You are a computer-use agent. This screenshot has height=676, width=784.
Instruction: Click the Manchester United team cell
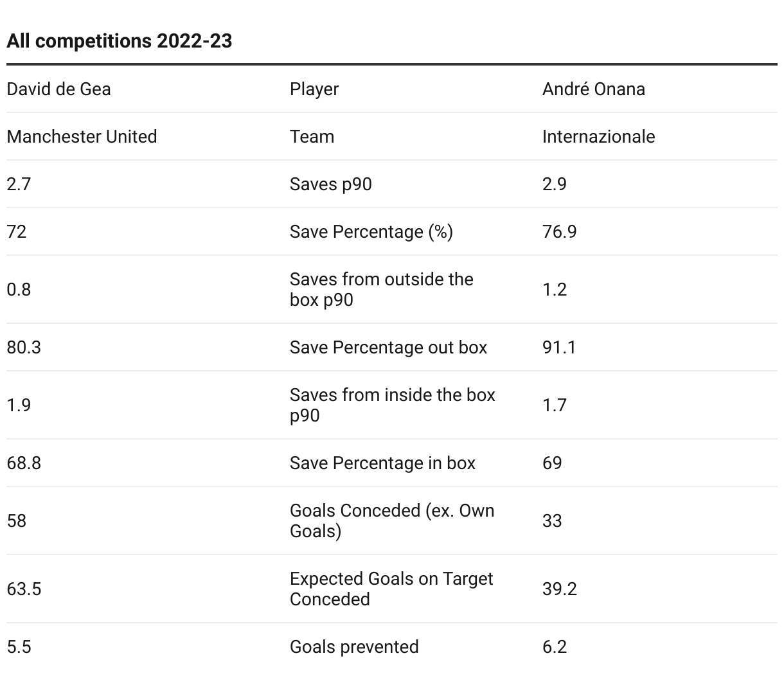pyautogui.click(x=82, y=136)
